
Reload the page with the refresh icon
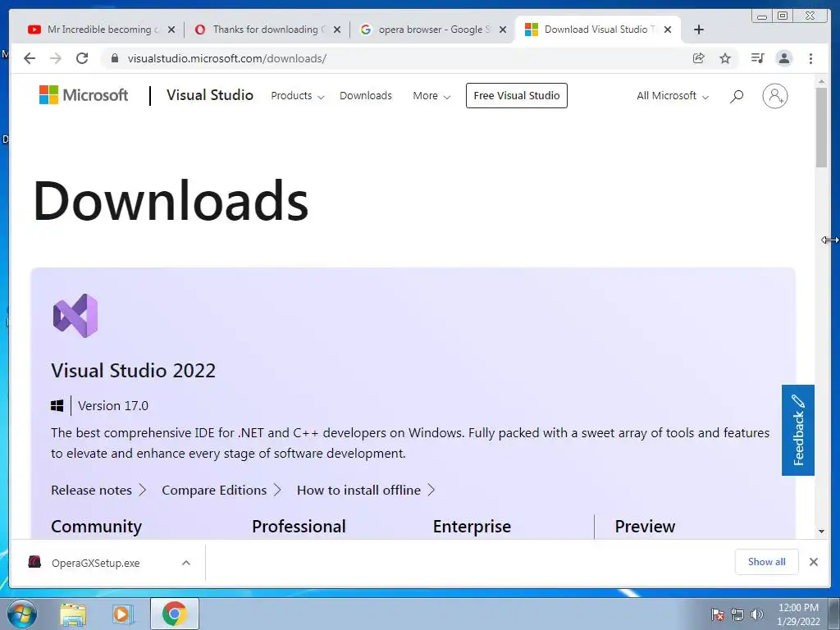coord(82,58)
